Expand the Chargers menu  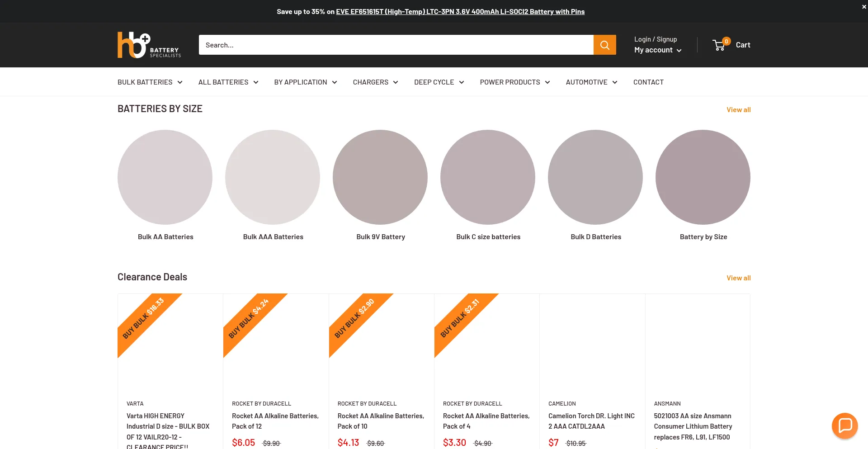coord(376,82)
